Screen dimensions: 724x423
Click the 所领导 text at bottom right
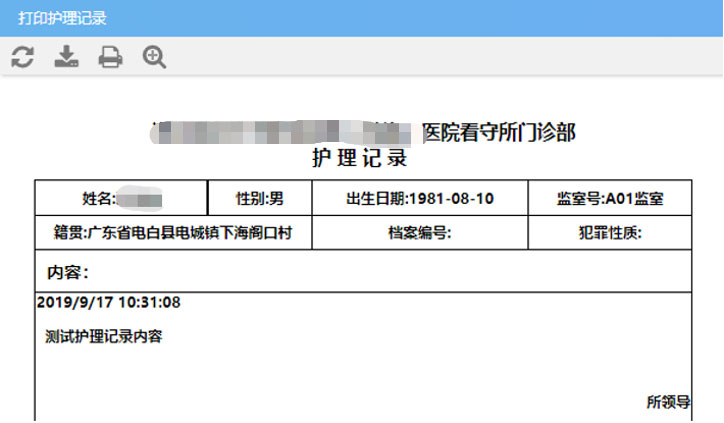(x=668, y=402)
